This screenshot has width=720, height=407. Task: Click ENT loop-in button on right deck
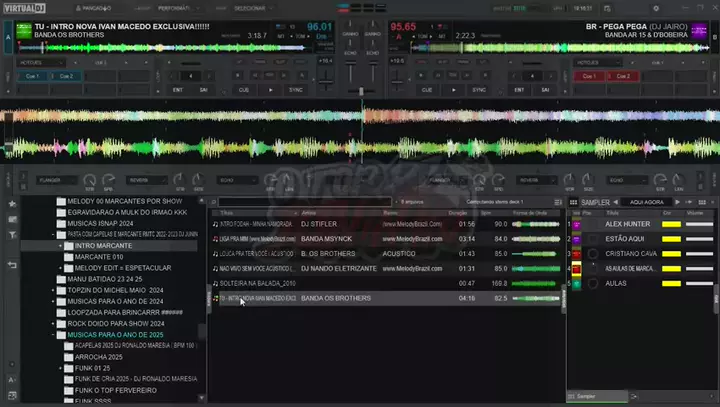(x=519, y=90)
